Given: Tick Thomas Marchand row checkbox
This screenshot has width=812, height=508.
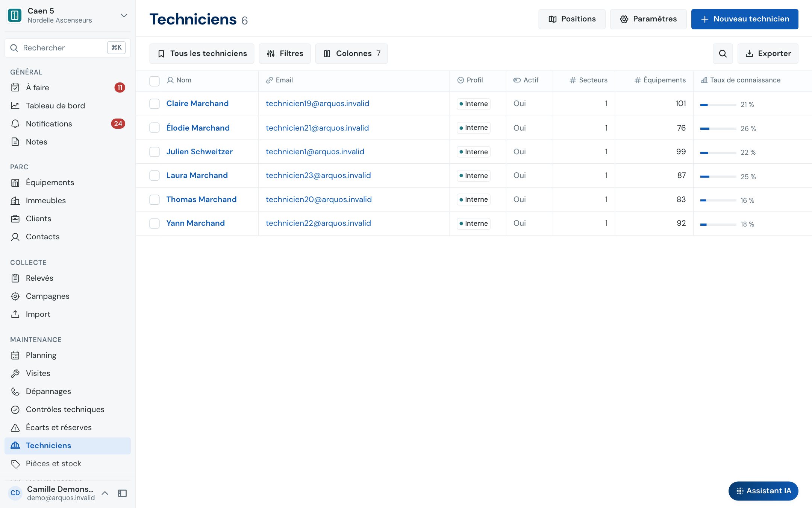Looking at the screenshot, I should tap(155, 199).
